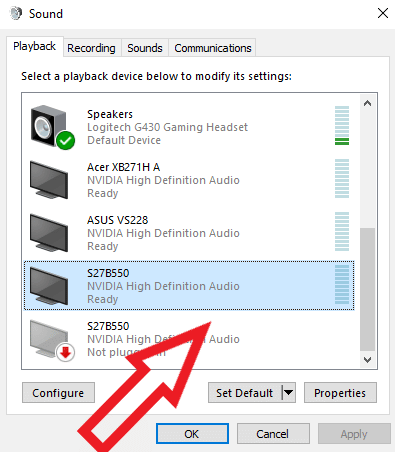395x452 pixels.
Task: Open the Set Default dropdown arrow
Action: click(289, 393)
